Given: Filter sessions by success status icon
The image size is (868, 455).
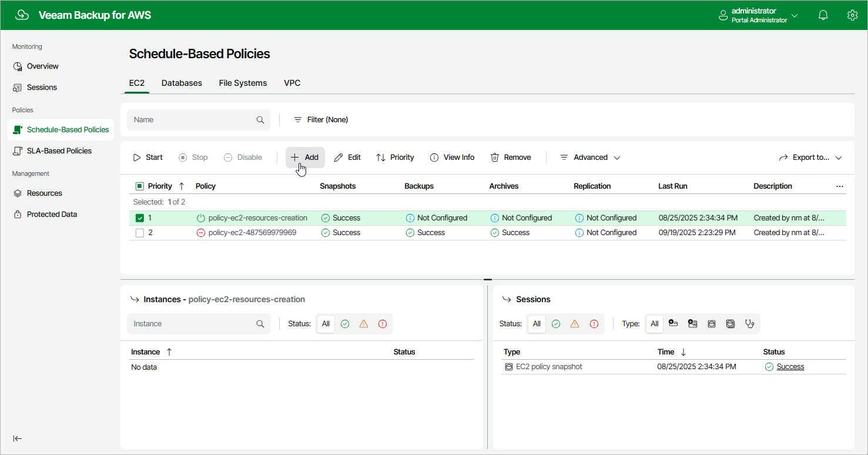Looking at the screenshot, I should click(x=556, y=324).
